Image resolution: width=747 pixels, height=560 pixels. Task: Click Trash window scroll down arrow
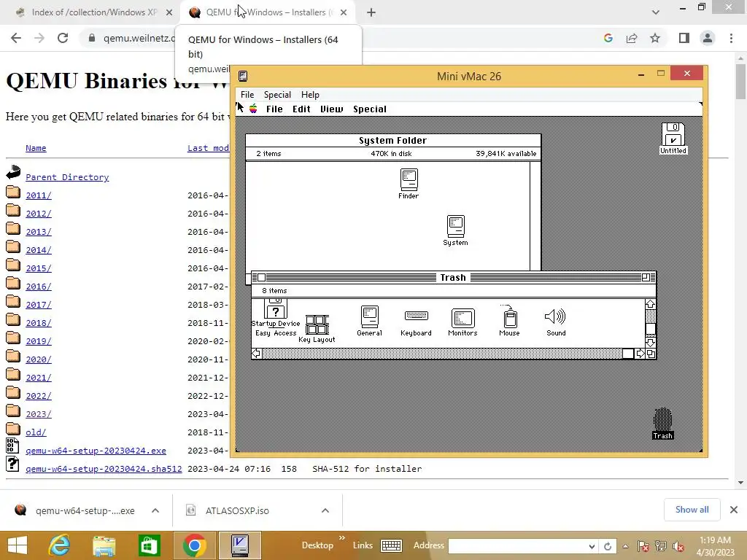click(650, 342)
